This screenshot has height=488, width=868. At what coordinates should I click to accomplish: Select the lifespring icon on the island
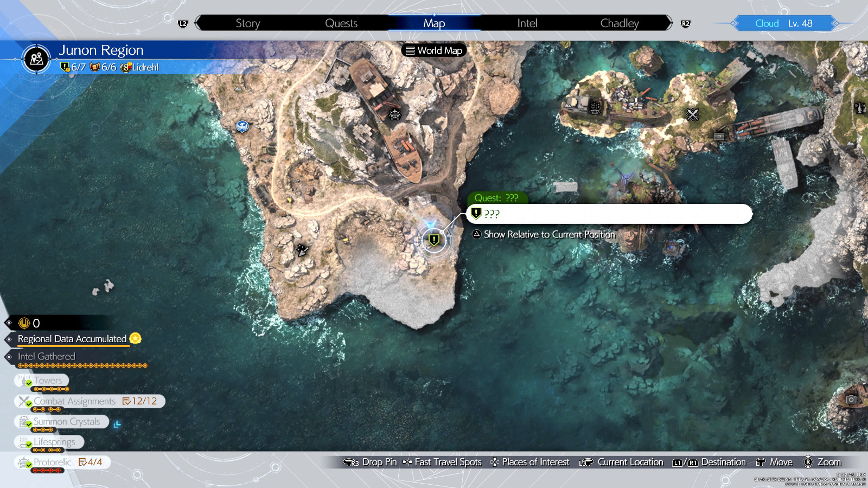tap(595, 107)
